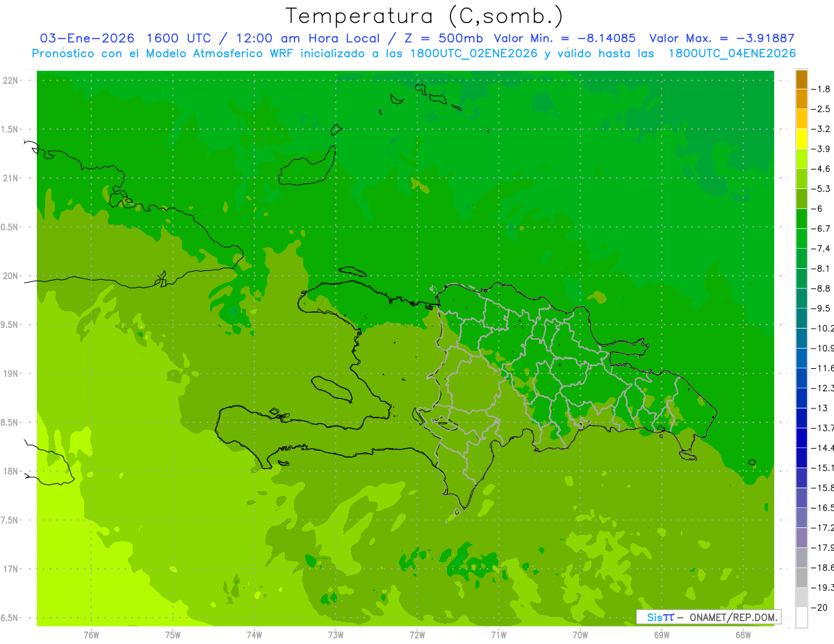Click the "72W" longitude label
This screenshot has width=834, height=644.
417,635
